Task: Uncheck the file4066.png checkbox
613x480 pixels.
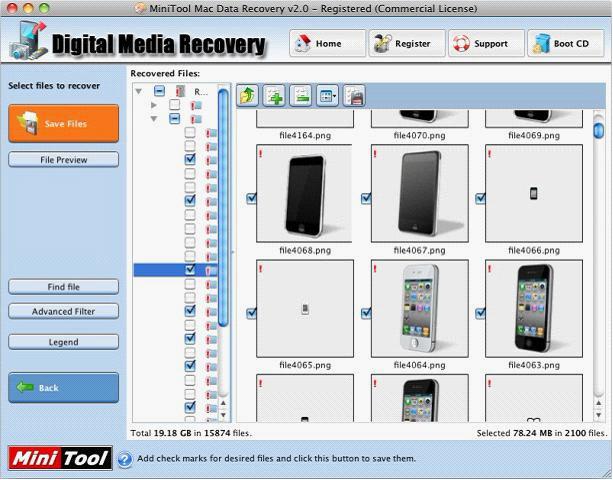Action: pos(480,198)
